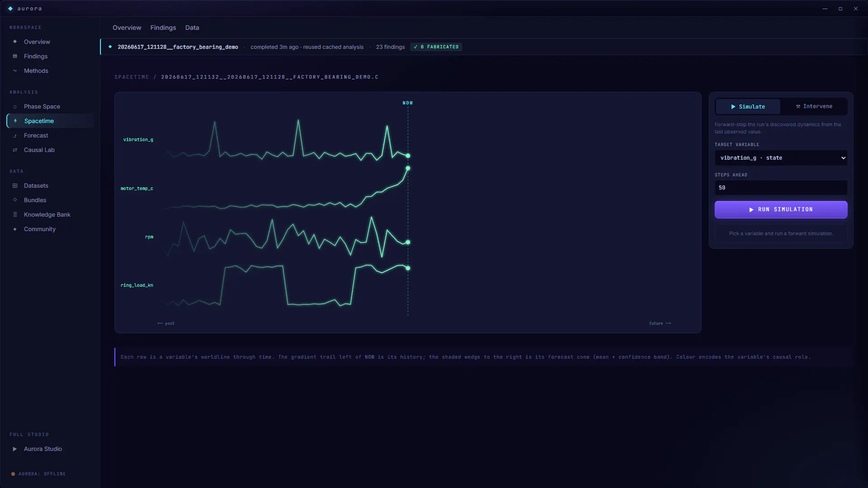Click the future arrow label
The width and height of the screenshot is (868, 488).
pos(660,323)
